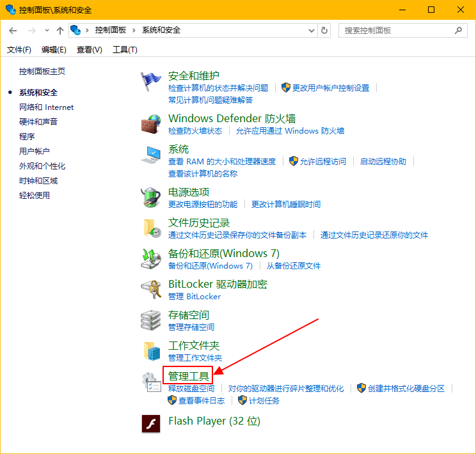Focus the 搜索控制面板 search field
The width and height of the screenshot is (476, 454).
[402, 30]
